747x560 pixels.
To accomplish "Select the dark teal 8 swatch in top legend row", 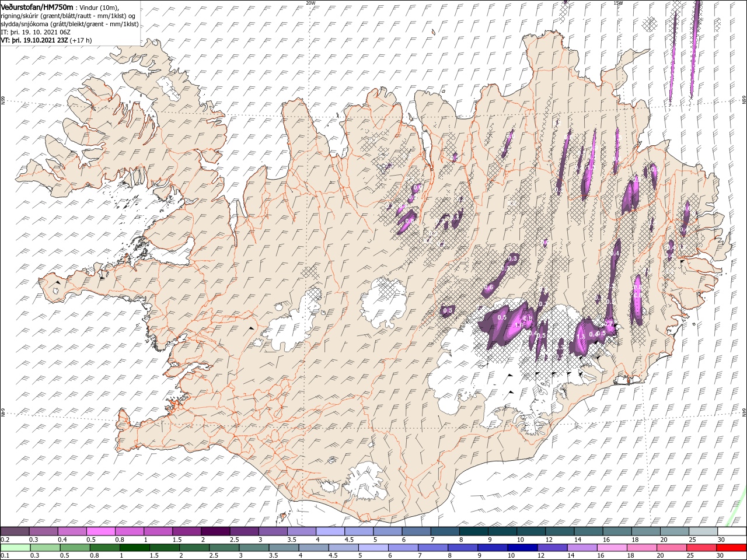I will tap(474, 531).
